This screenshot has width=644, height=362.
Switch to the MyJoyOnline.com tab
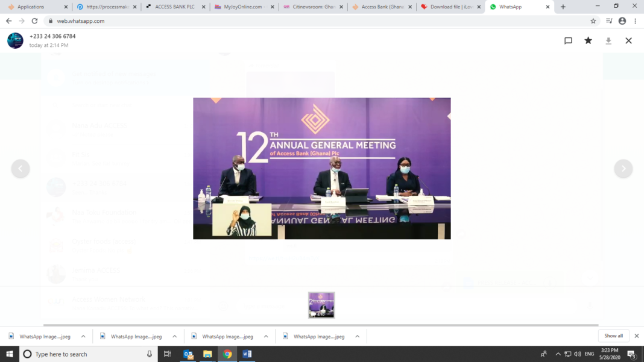tap(243, 7)
